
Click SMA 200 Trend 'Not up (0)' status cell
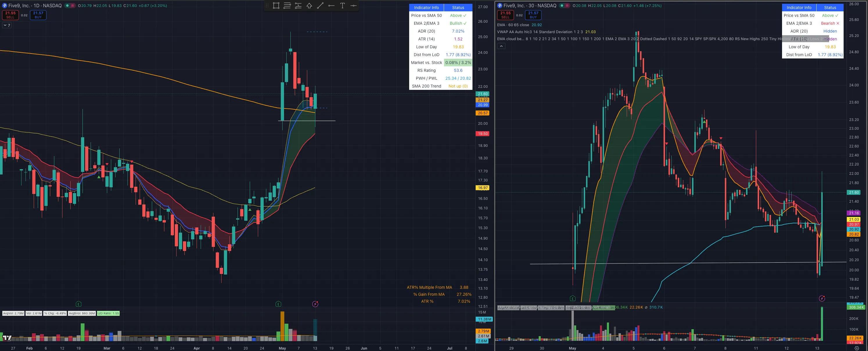coord(458,86)
